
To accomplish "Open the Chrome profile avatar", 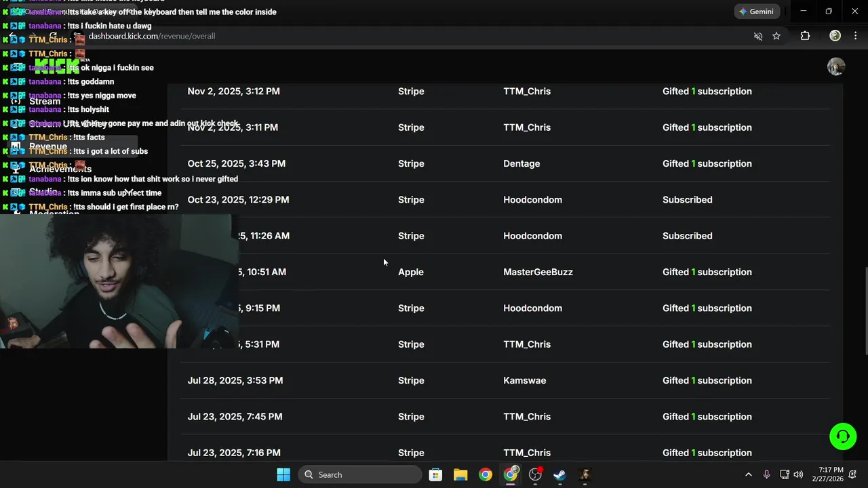I will click(835, 36).
